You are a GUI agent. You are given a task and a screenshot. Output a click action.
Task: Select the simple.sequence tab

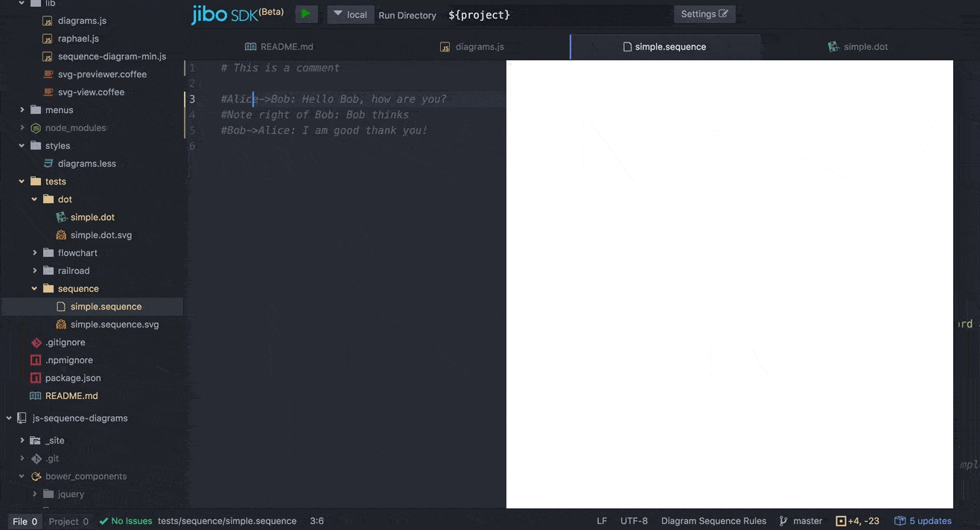(x=665, y=46)
